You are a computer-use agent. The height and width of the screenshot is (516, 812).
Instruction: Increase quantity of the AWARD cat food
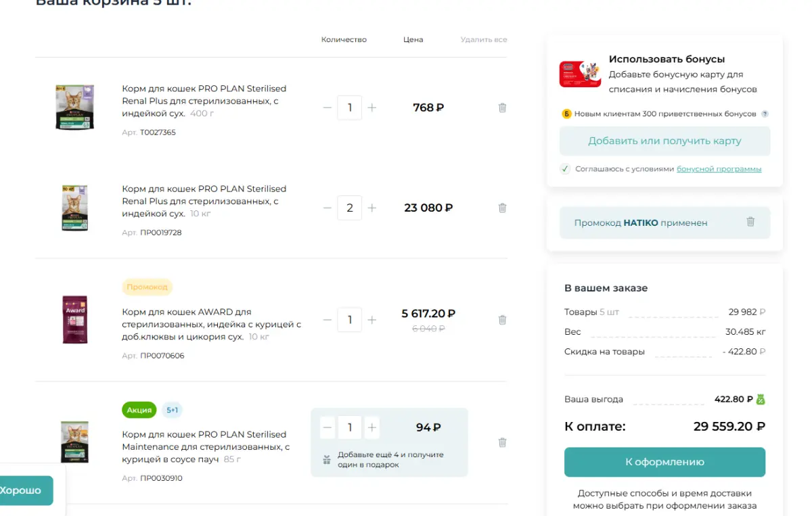371,319
